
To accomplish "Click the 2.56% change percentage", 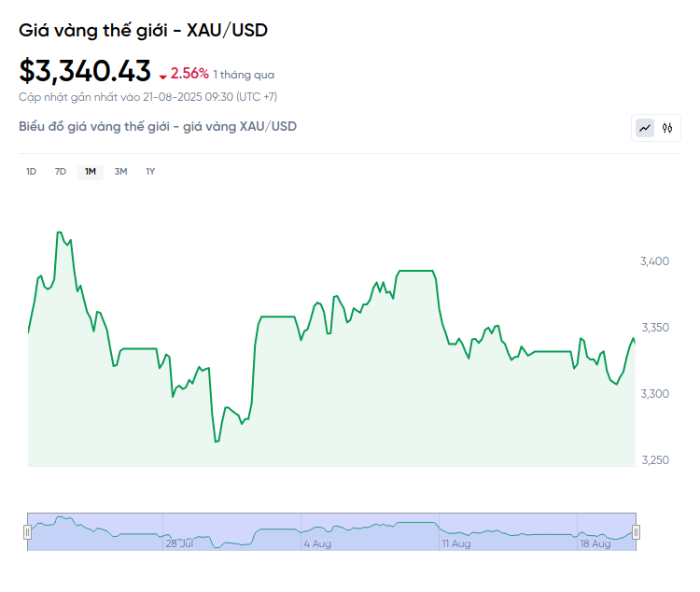I will (x=189, y=74).
